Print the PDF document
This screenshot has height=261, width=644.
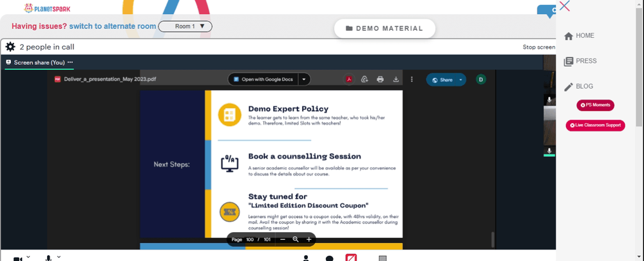coord(381,80)
